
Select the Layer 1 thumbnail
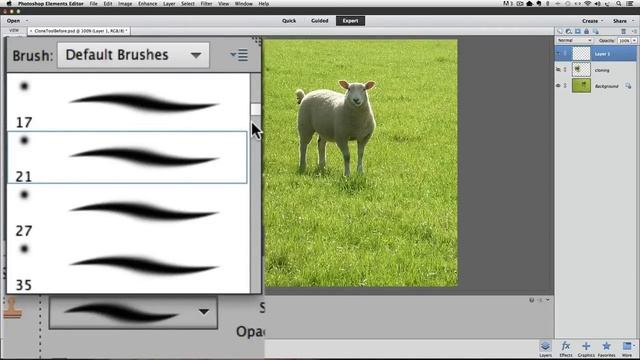pos(581,53)
